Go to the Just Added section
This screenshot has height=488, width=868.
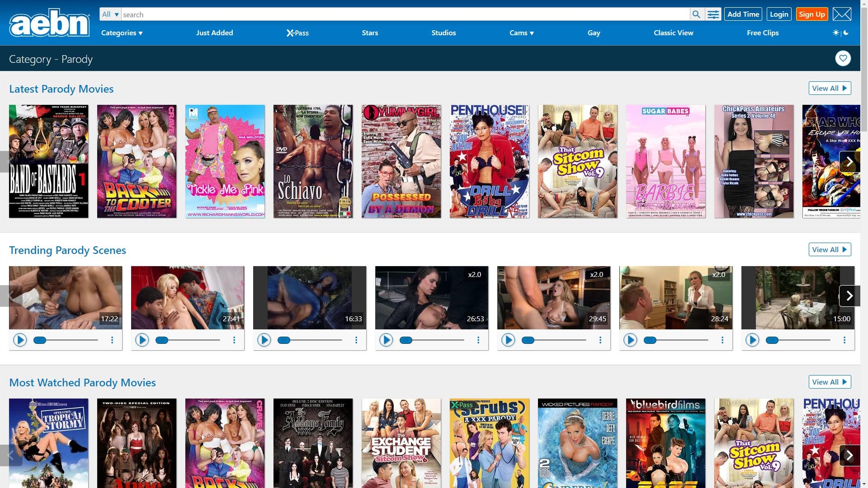(x=214, y=33)
